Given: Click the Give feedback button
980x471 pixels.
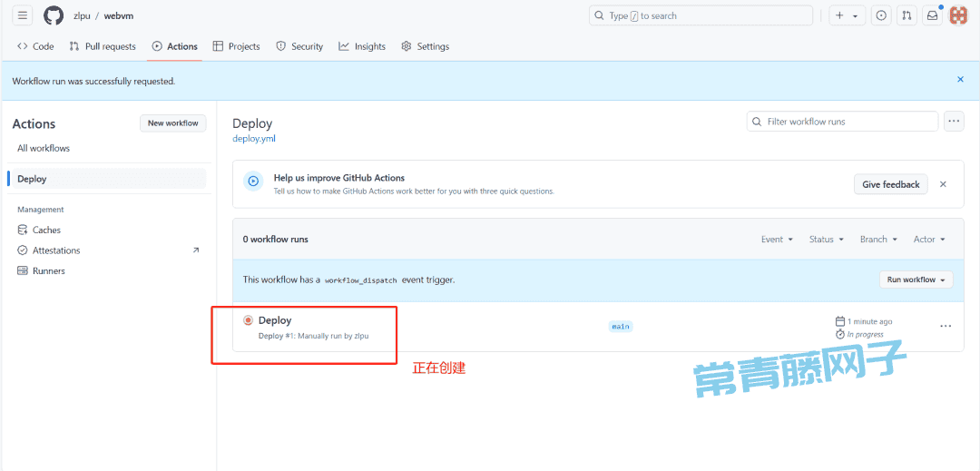Looking at the screenshot, I should [x=891, y=184].
